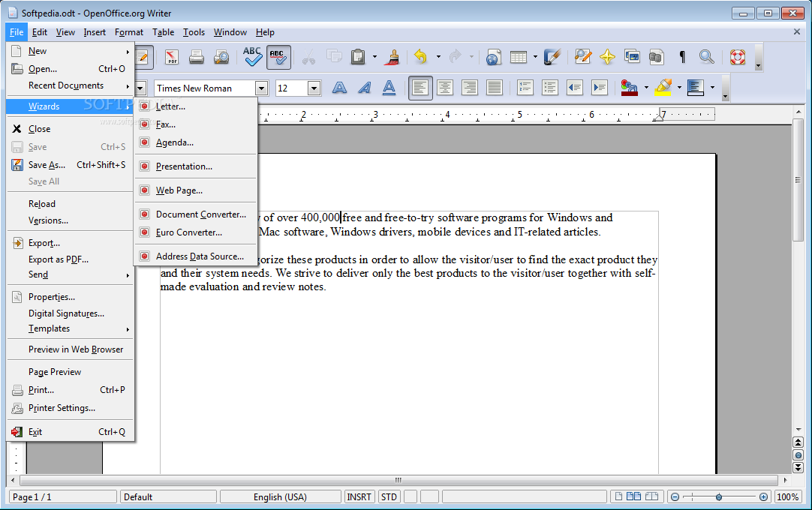Click Exit in File menu

point(70,432)
